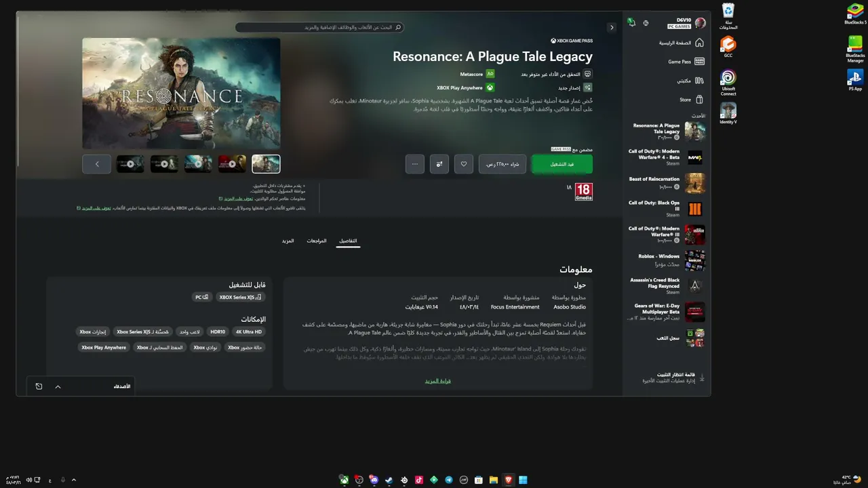Open Resonance: A Plague Tale Legacy sidebar entry
The image size is (868, 488).
[666, 131]
